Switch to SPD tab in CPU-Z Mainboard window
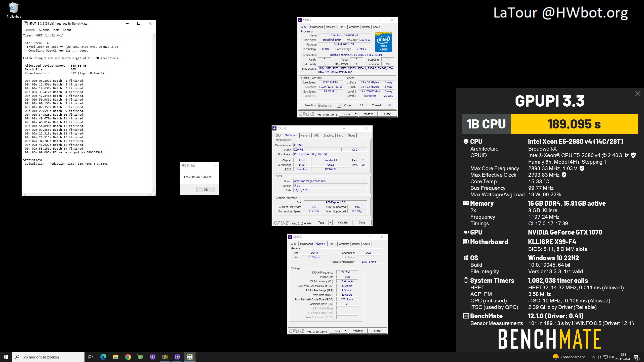This screenshot has height=362, width=644. (316, 135)
